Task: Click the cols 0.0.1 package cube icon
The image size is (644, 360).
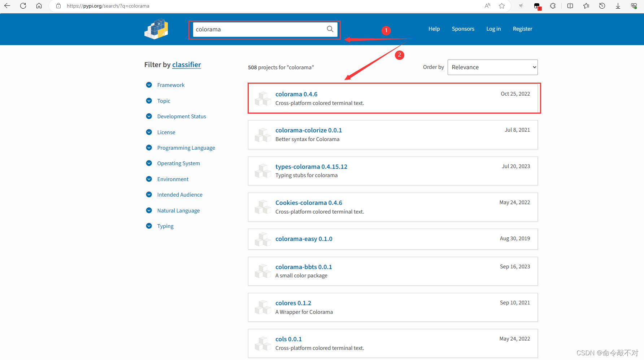Action: click(x=263, y=343)
